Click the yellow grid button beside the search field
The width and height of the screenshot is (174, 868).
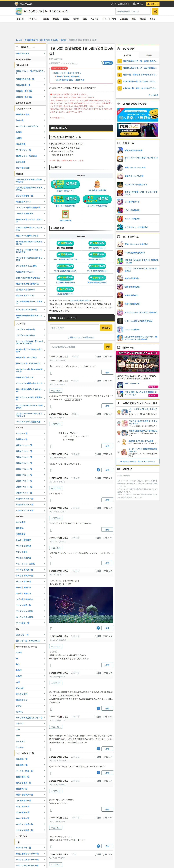click(155, 11)
